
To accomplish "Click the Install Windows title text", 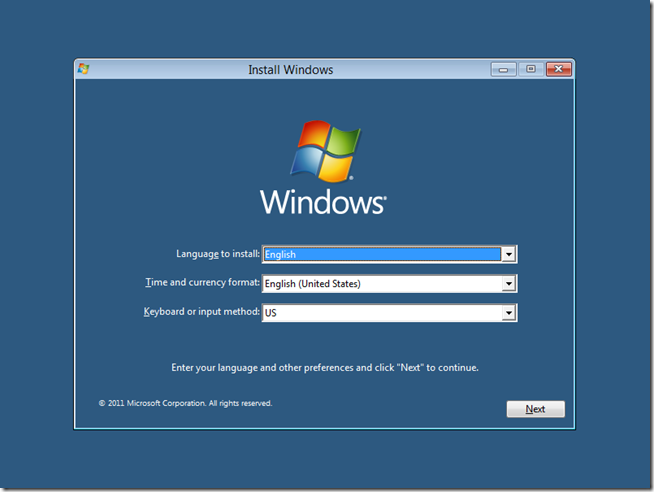I will click(291, 70).
